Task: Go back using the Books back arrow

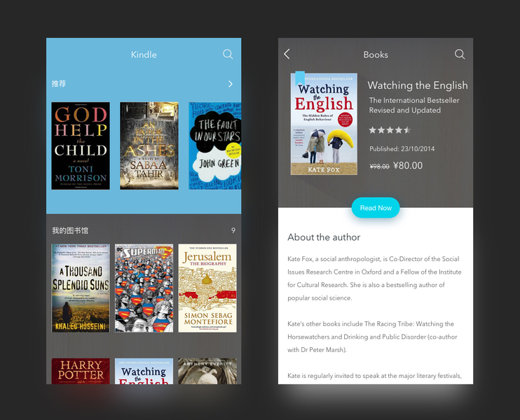Action: 287,54
